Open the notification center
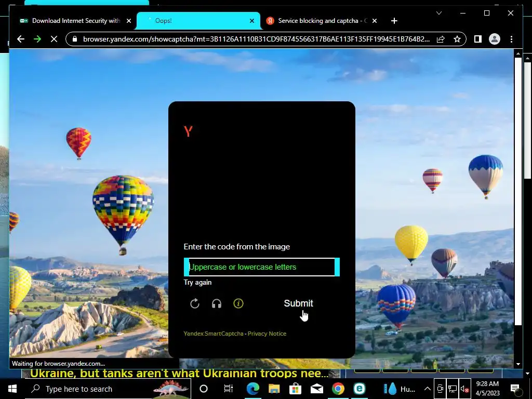The height and width of the screenshot is (399, 532). (515, 389)
